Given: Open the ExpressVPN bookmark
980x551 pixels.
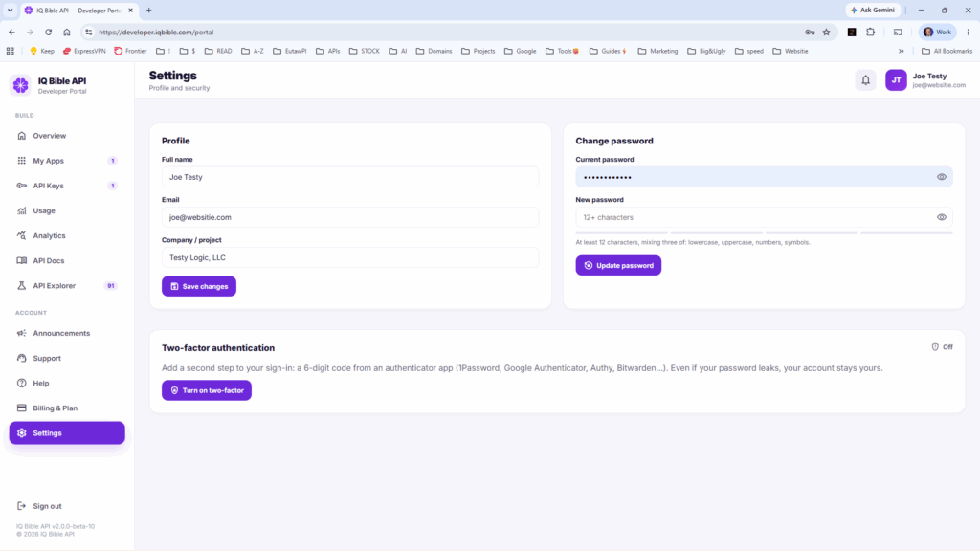Looking at the screenshot, I should coord(84,52).
